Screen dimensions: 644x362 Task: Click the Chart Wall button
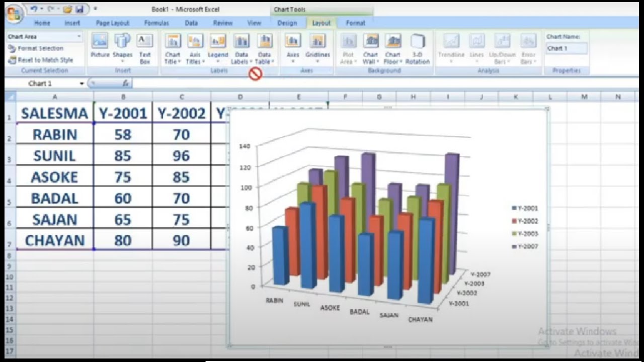[x=370, y=49]
